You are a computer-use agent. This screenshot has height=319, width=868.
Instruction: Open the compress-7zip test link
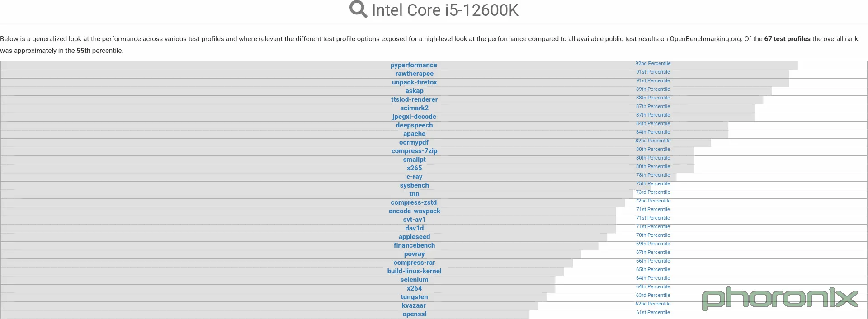[414, 151]
